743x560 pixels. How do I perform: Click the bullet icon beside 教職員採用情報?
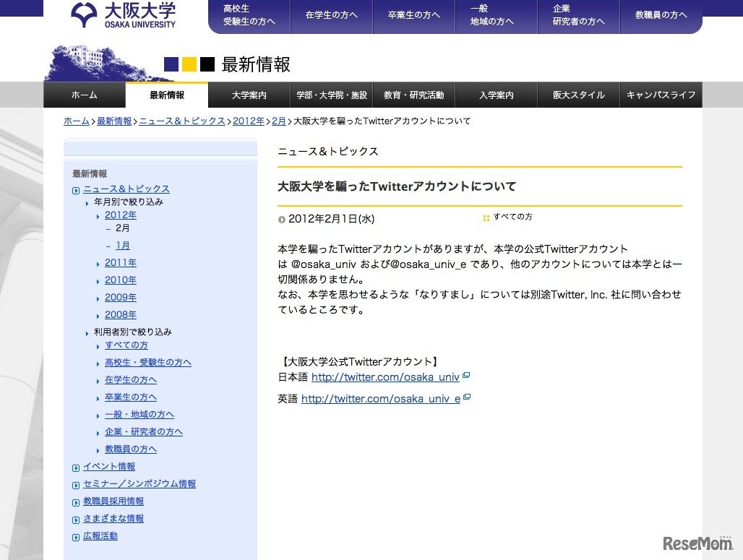[76, 502]
